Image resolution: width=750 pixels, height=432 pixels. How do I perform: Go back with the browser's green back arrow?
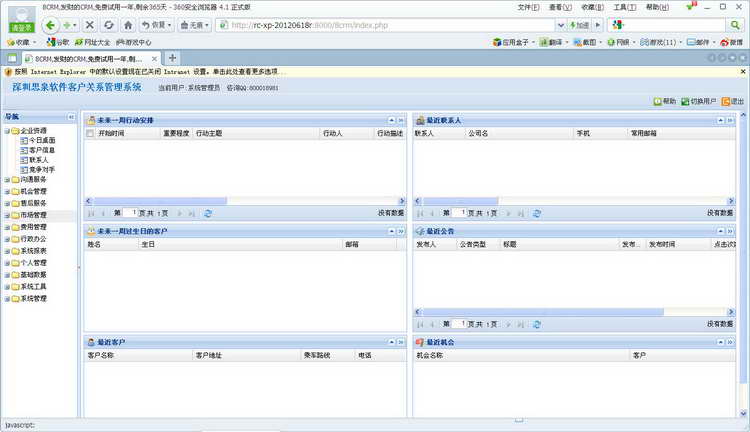pos(50,25)
